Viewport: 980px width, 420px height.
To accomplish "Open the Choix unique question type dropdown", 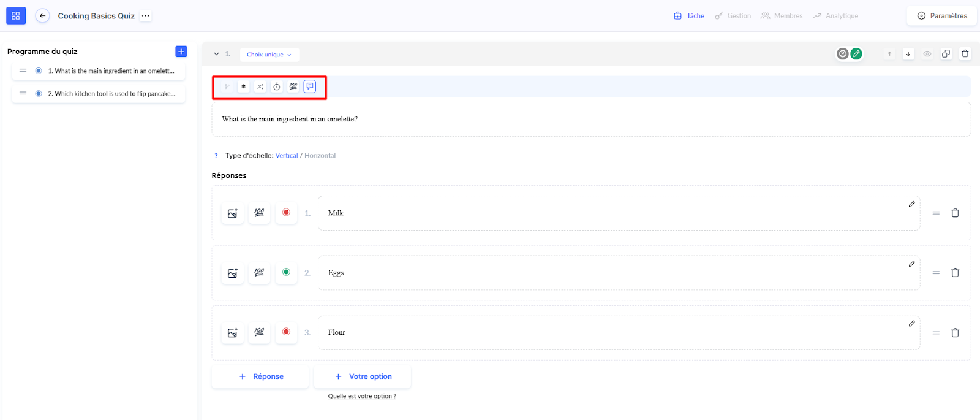I will (x=269, y=55).
